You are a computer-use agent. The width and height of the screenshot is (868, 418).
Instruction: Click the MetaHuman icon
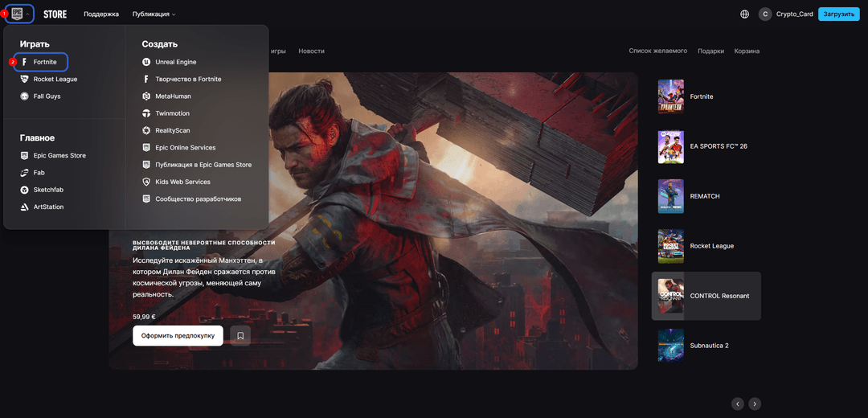(x=146, y=96)
